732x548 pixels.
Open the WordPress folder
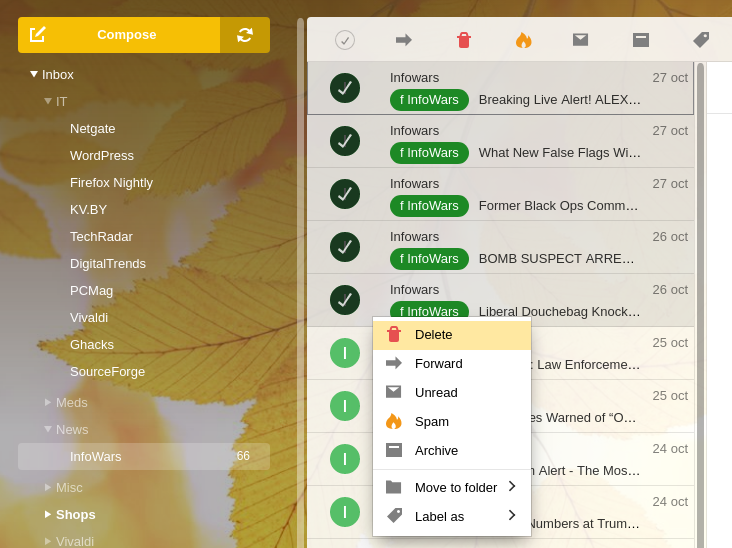102,156
